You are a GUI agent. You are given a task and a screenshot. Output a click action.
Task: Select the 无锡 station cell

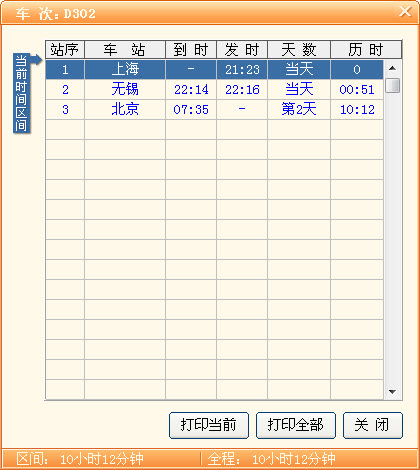125,89
